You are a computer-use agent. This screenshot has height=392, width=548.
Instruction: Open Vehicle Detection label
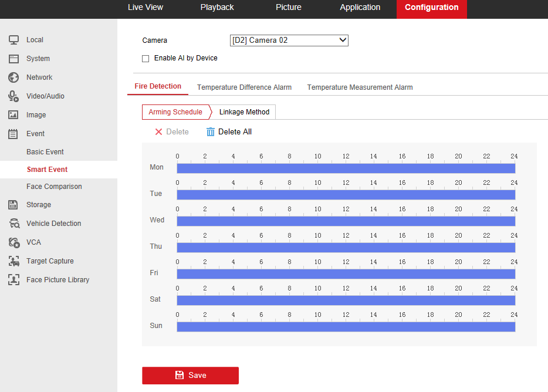54,224
